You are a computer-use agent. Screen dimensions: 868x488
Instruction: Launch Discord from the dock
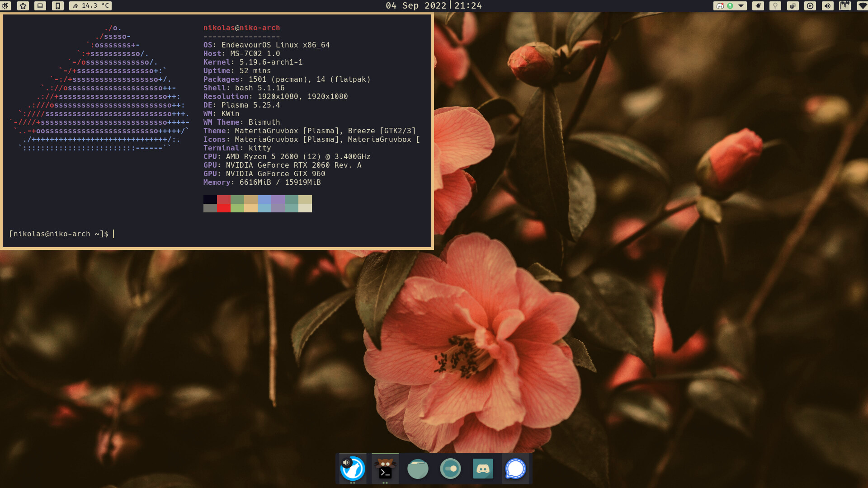click(x=483, y=469)
